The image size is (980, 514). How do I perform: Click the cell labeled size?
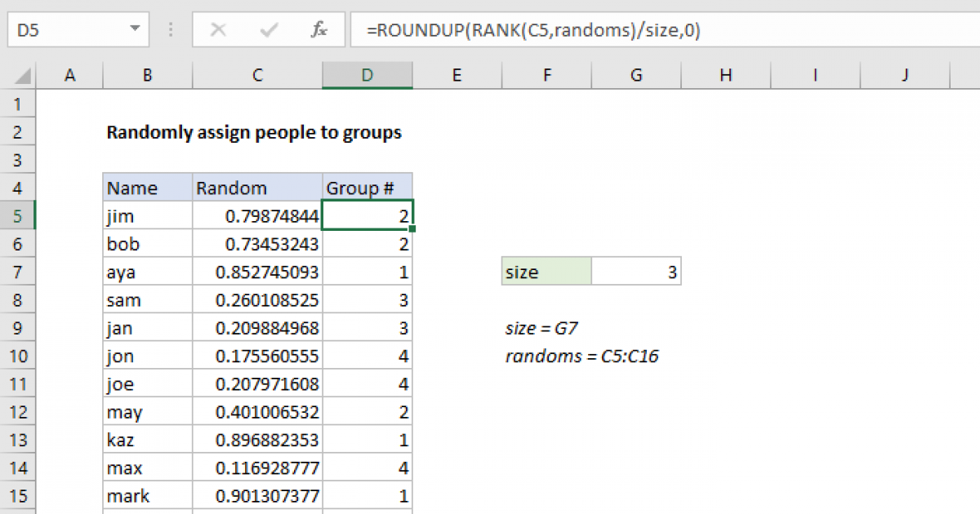click(x=546, y=271)
